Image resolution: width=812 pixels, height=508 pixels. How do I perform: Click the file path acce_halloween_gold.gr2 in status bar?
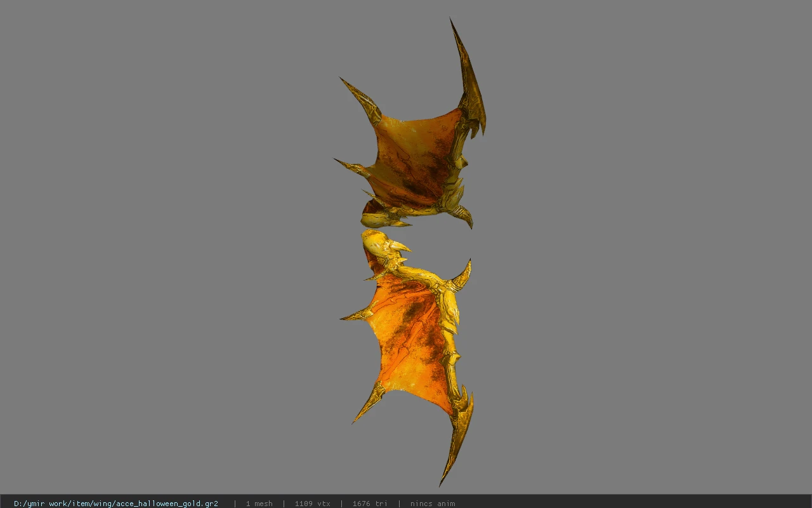[116, 504]
